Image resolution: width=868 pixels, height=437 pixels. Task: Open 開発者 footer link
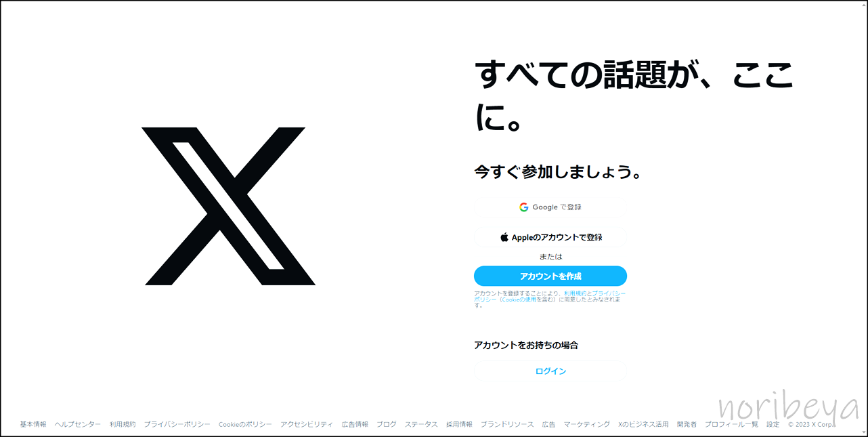point(687,424)
